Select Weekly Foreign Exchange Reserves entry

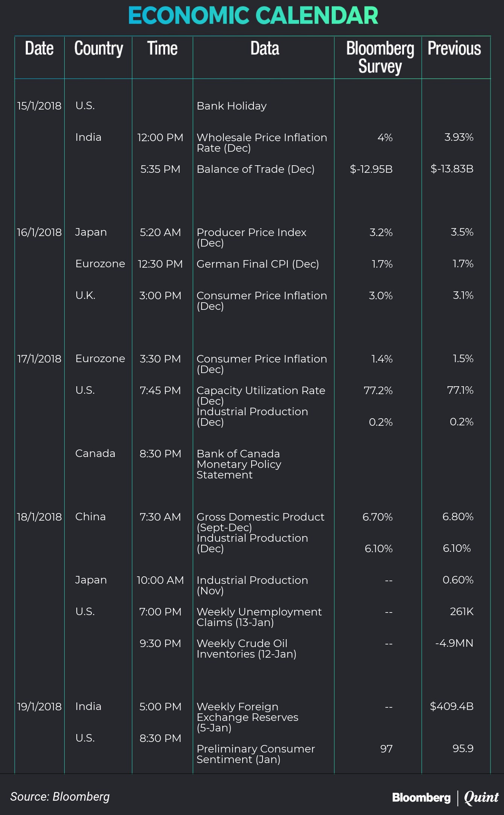click(247, 717)
